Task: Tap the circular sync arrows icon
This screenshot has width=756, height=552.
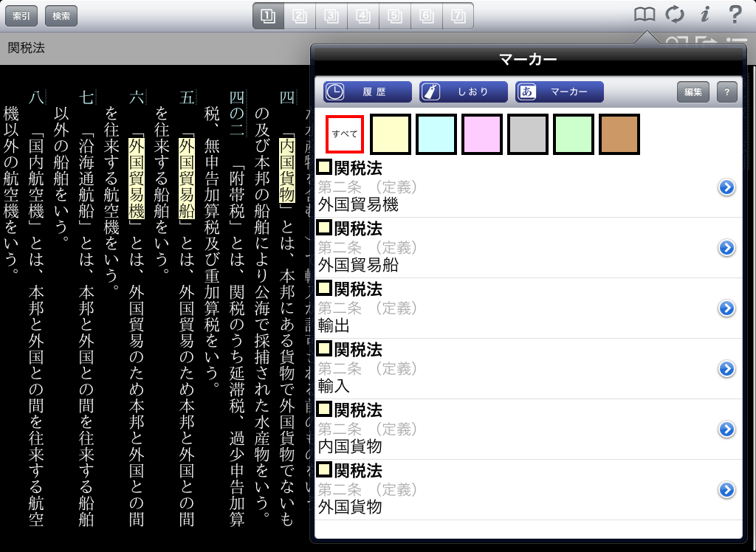Action: [674, 14]
